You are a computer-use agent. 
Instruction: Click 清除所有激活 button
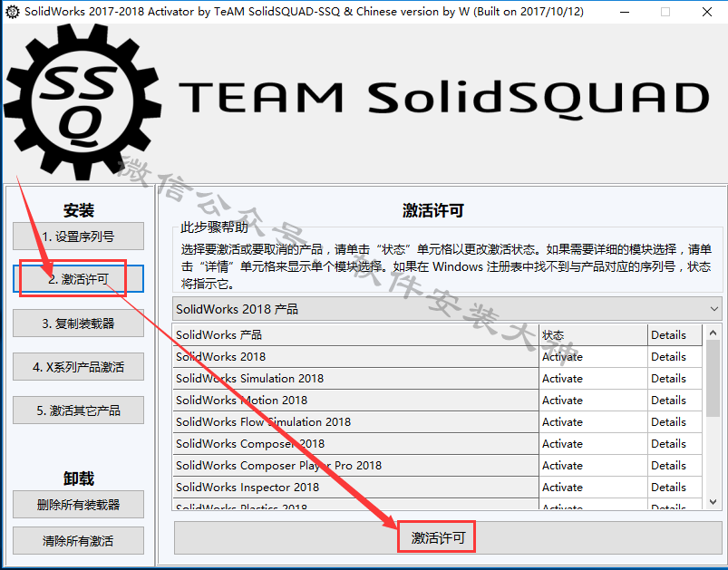coord(78,541)
